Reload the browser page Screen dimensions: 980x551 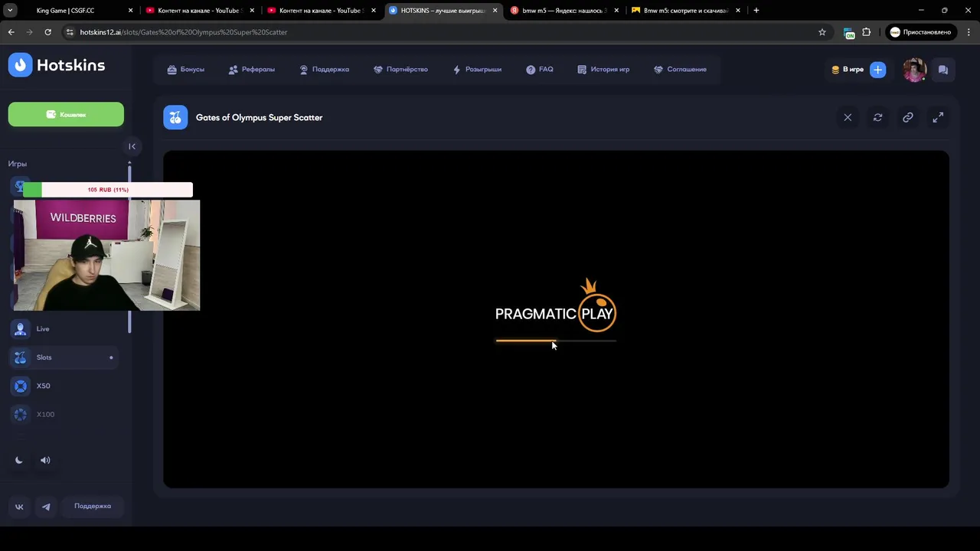coord(47,32)
